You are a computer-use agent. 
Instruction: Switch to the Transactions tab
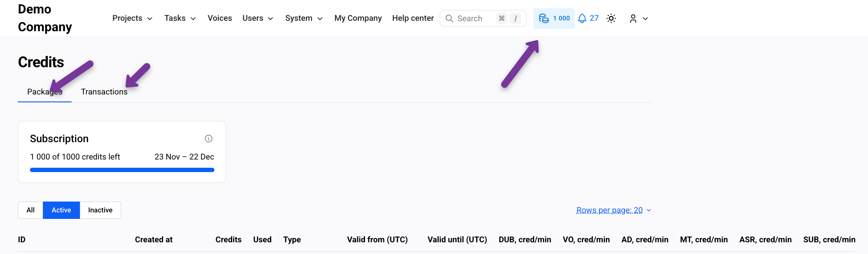[x=104, y=92]
